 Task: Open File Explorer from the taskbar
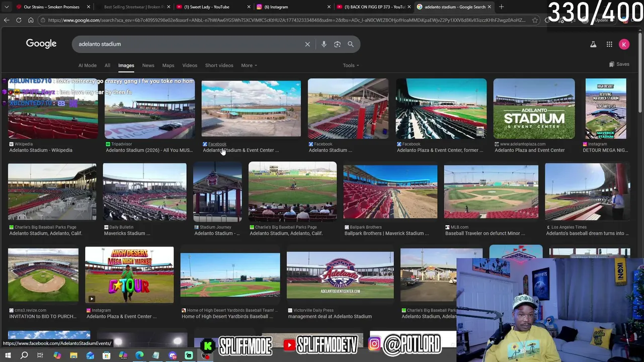(x=73, y=356)
